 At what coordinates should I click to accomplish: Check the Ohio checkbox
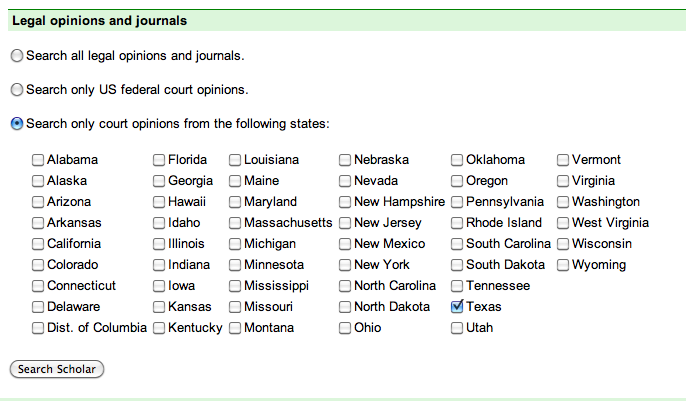pos(345,328)
